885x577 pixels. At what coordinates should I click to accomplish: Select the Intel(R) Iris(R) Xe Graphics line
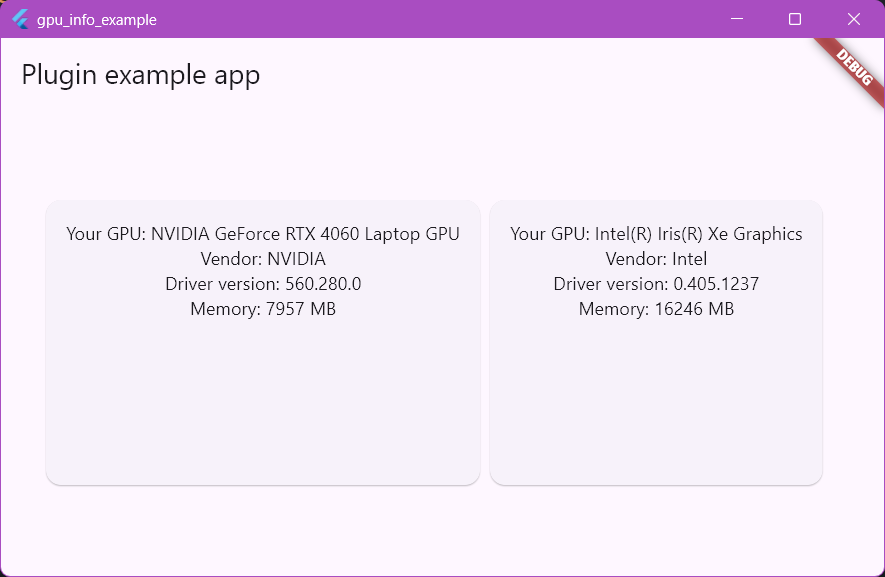click(656, 234)
